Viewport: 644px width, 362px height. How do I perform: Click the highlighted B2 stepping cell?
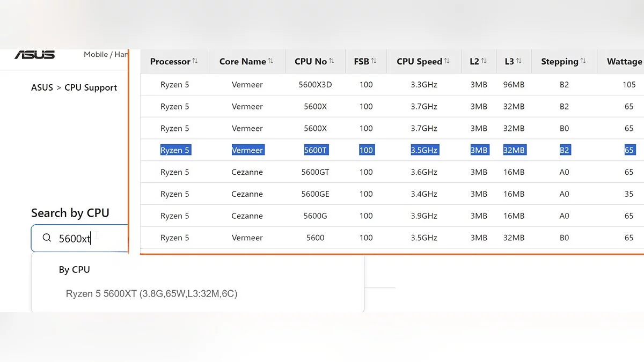tap(564, 150)
